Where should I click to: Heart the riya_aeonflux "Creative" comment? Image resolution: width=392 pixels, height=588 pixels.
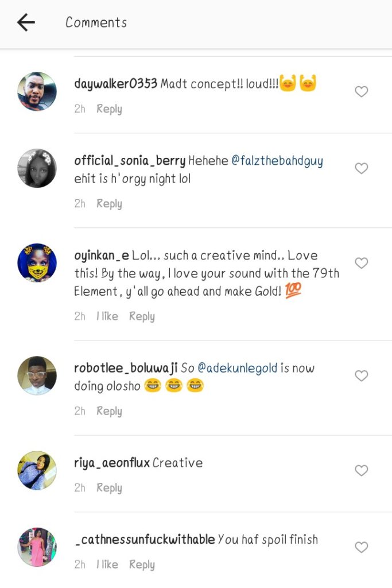pos(361,470)
